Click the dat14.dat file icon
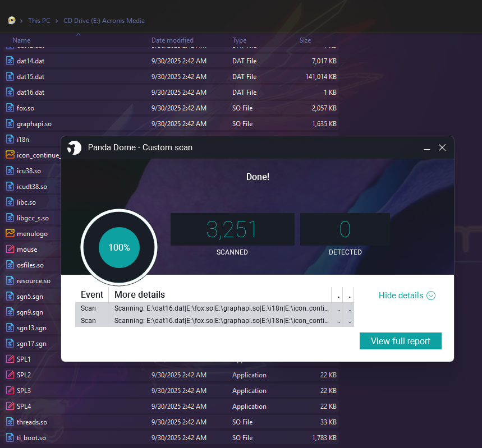 point(10,61)
